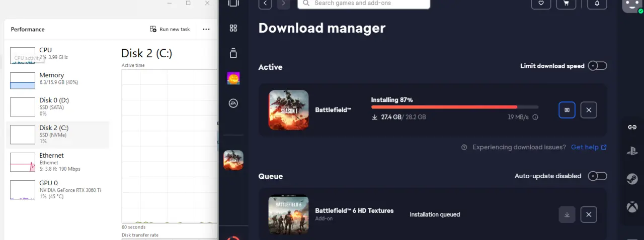Maximize the Task Manager window

[188, 3]
